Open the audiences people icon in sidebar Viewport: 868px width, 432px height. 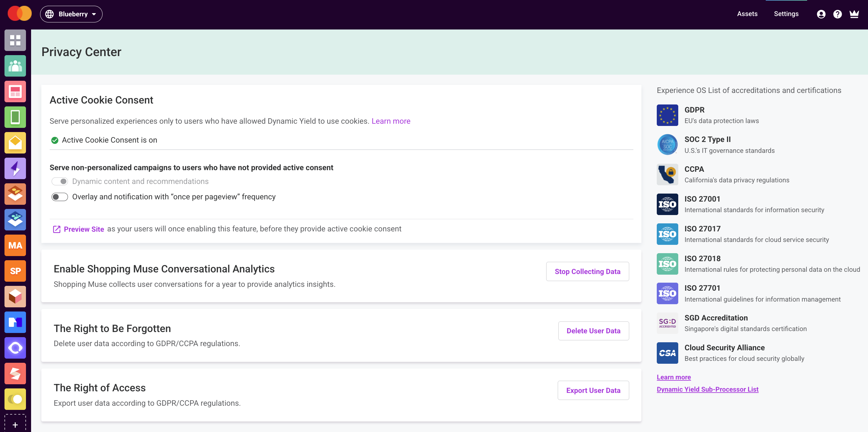point(15,66)
